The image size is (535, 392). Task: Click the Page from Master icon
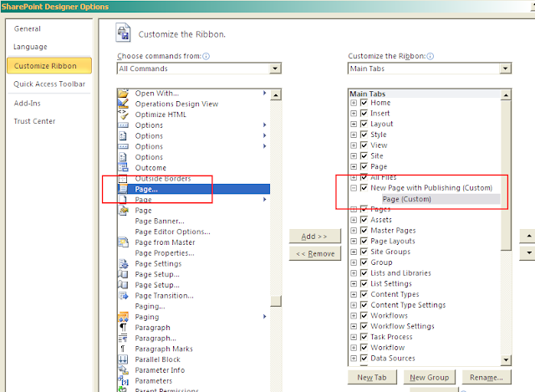pyautogui.click(x=123, y=242)
